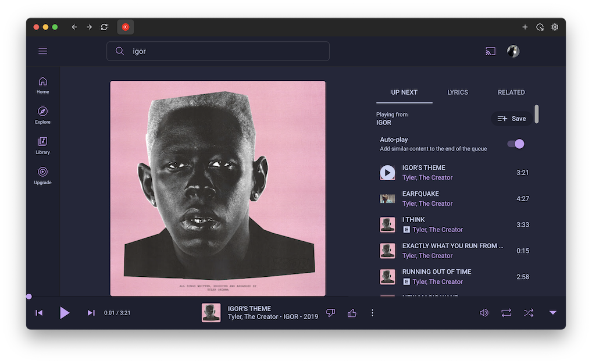Viewport: 592px width, 364px height.
Task: Disable the Auto-play switch
Action: click(516, 144)
